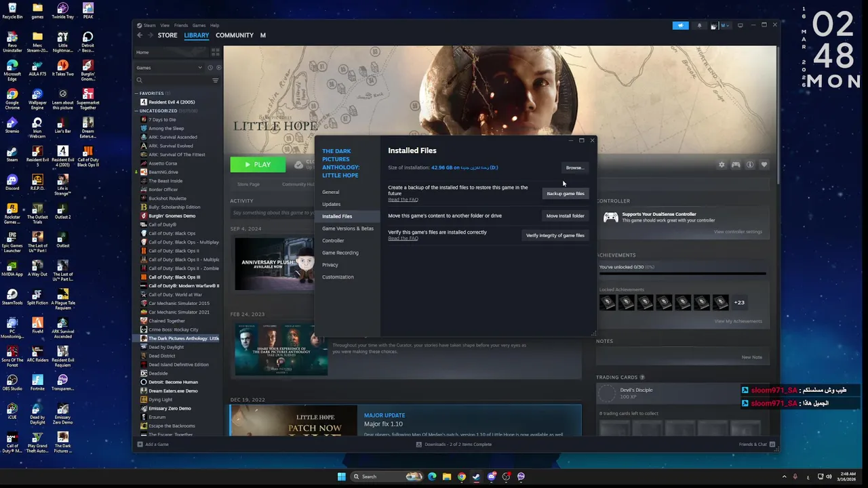Select Controller in properties sidebar
The height and width of the screenshot is (488, 868).
(333, 241)
